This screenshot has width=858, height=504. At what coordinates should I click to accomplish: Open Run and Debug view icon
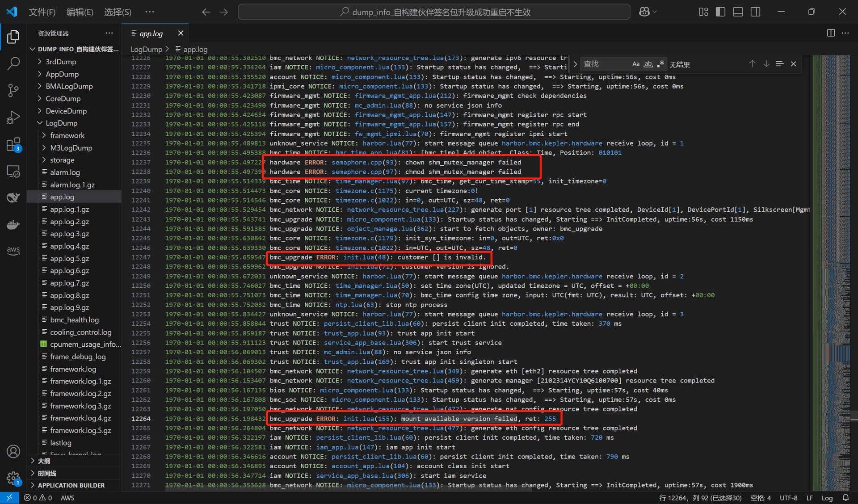[x=13, y=118]
